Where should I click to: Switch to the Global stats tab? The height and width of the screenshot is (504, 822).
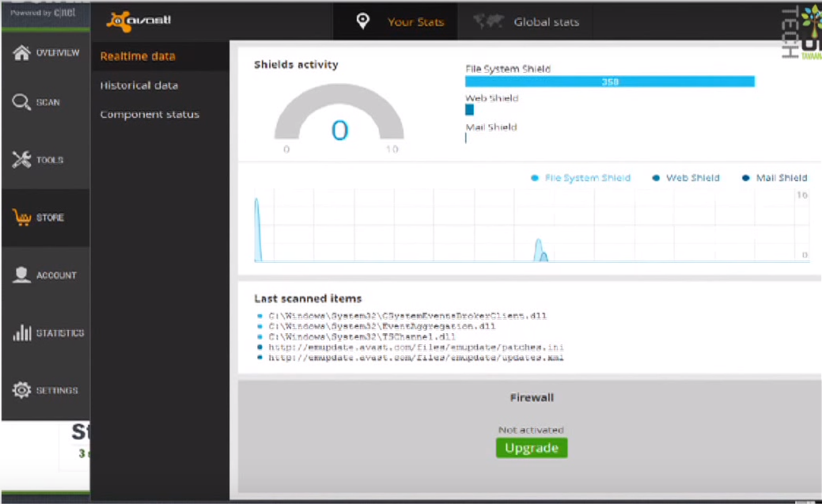coord(525,21)
